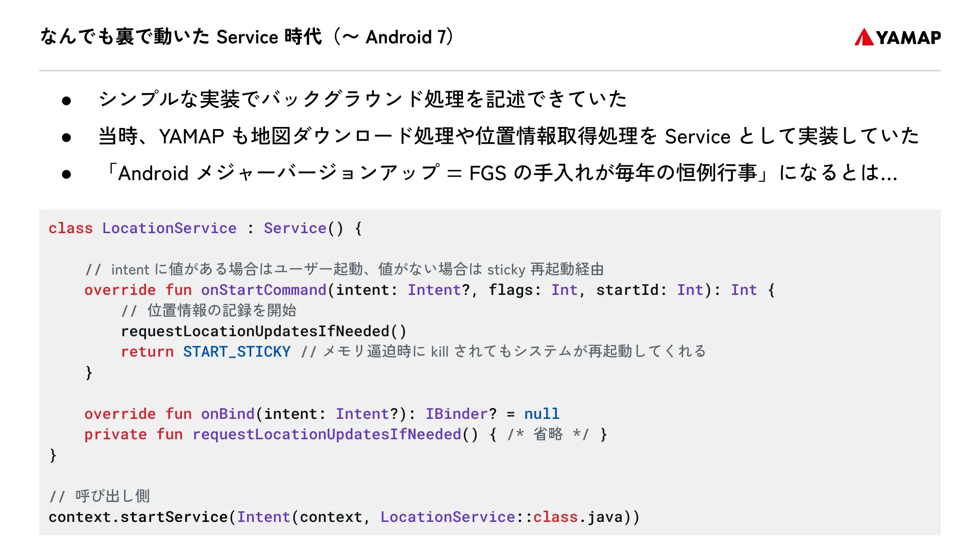Click the 'return' keyword

(x=148, y=352)
